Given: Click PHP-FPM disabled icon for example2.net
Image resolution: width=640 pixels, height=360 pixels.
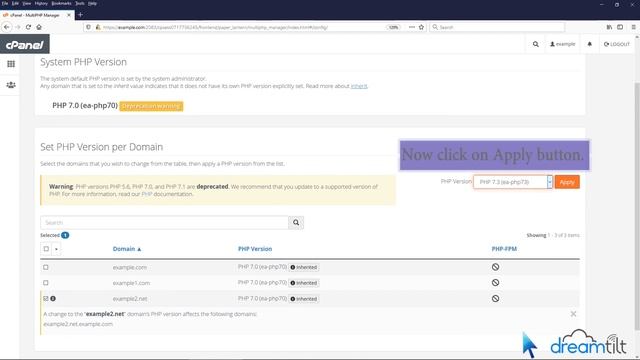Looking at the screenshot, I should (x=496, y=298).
